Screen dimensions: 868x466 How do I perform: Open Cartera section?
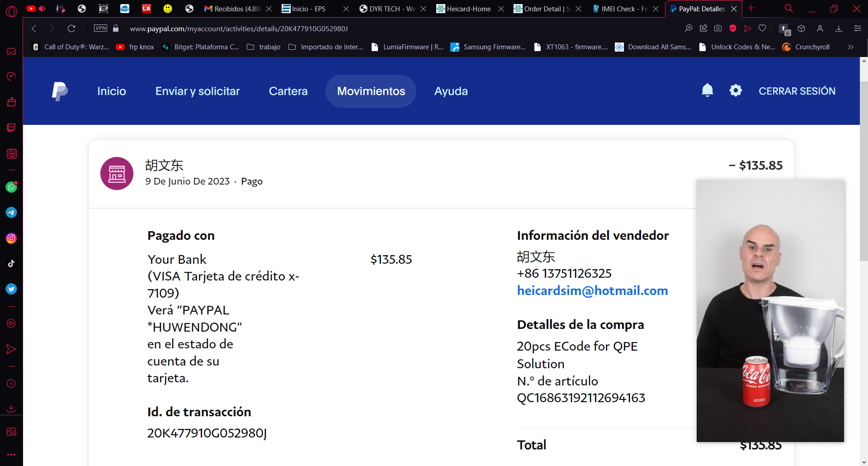click(x=288, y=91)
